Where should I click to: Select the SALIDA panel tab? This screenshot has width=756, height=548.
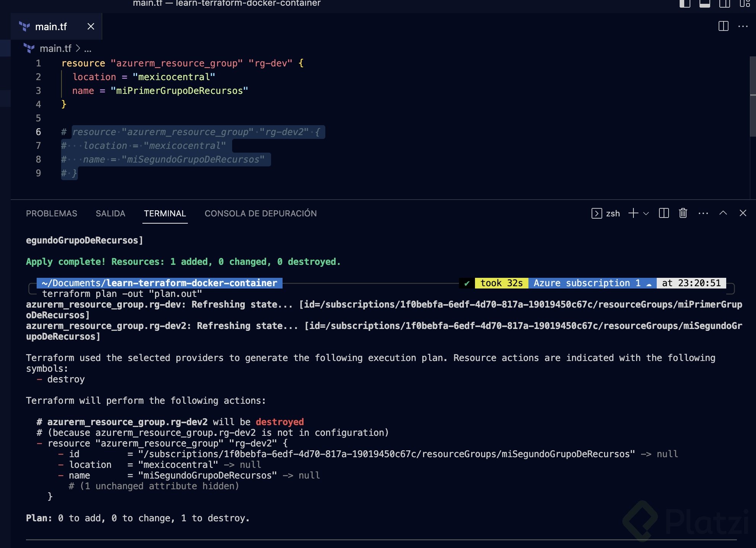tap(110, 213)
